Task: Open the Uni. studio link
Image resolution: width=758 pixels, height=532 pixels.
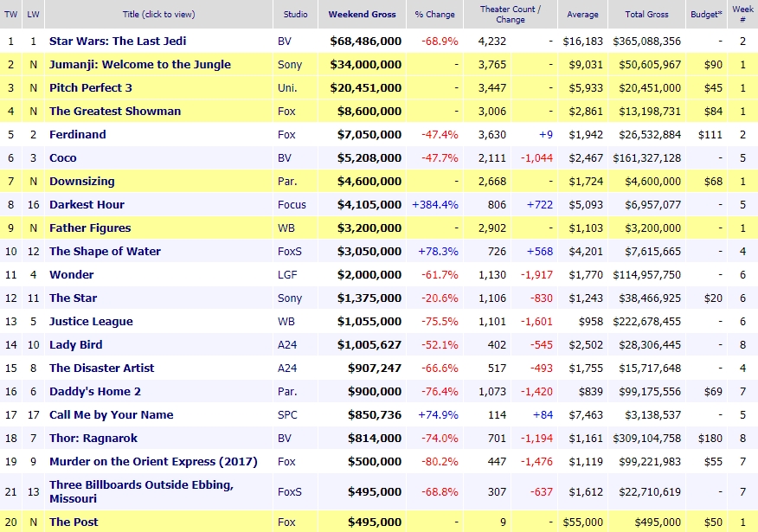Action: 287,88
